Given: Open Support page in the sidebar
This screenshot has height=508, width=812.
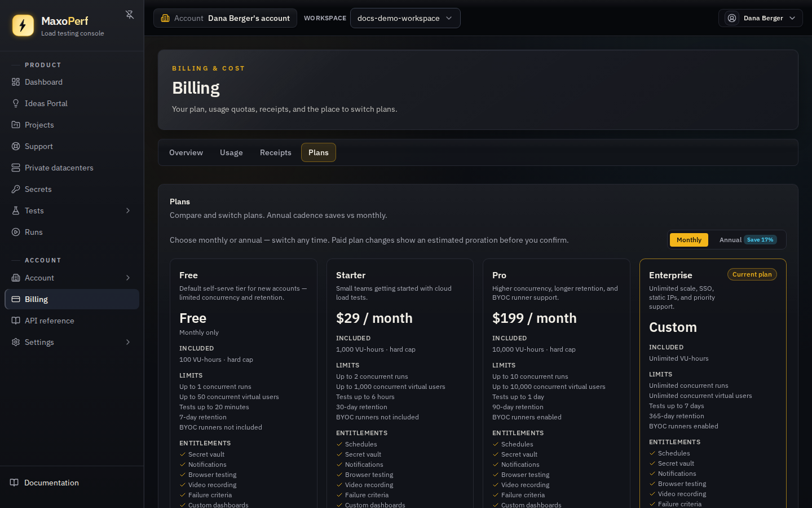Looking at the screenshot, I should point(72,146).
